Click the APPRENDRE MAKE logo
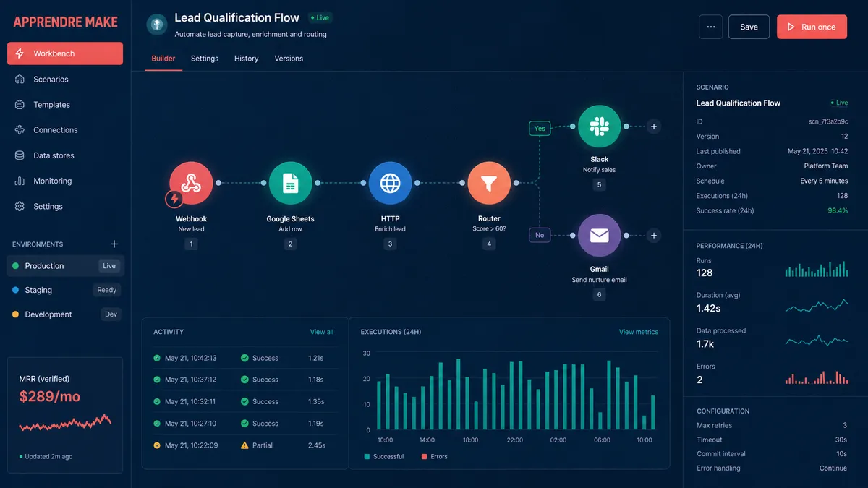The height and width of the screenshot is (488, 868). pyautogui.click(x=65, y=22)
